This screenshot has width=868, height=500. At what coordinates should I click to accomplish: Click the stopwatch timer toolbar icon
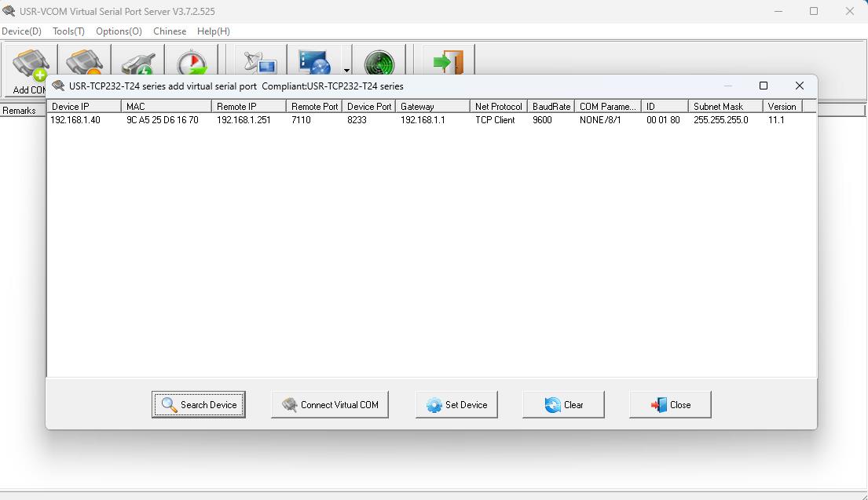(x=192, y=61)
